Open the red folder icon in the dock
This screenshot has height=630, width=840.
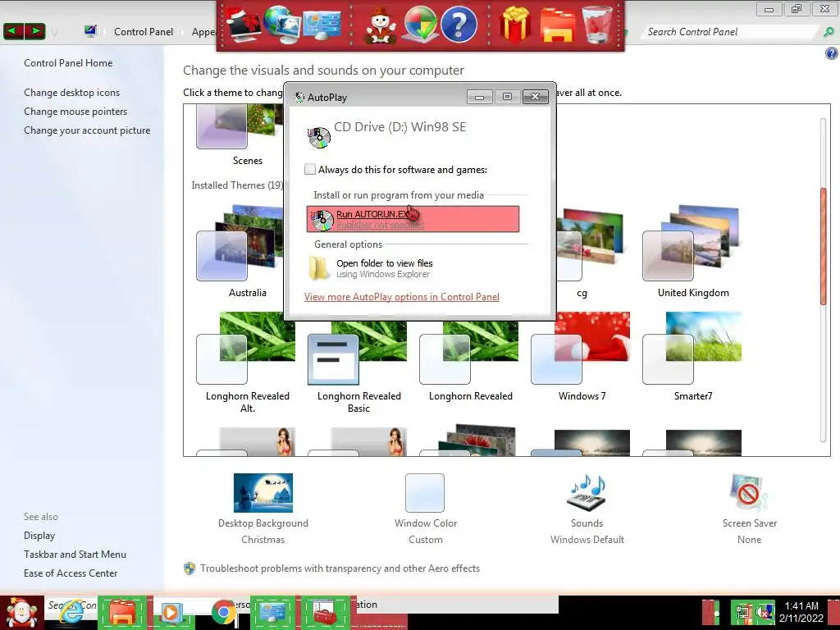click(x=558, y=24)
